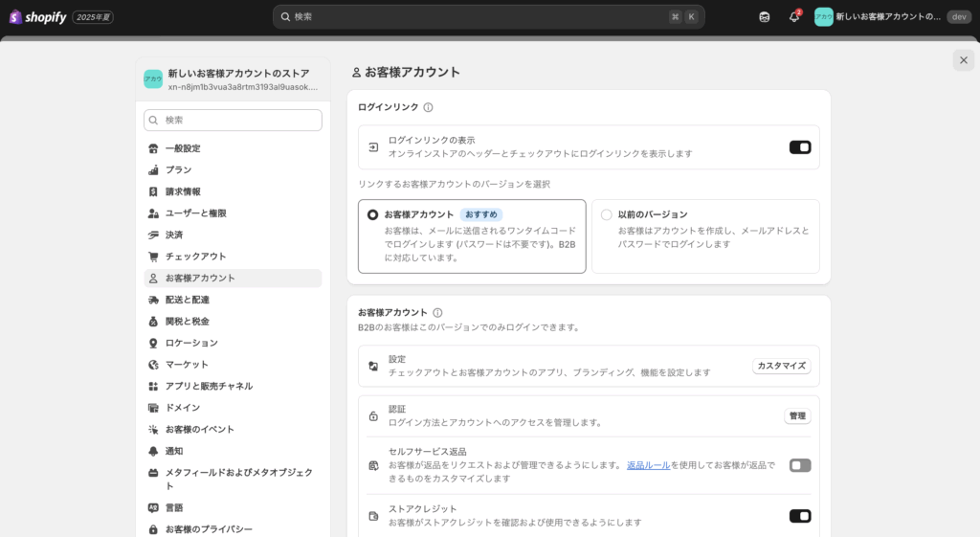This screenshot has width=980, height=537.
Task: Click the 設定 row icon
Action: [x=373, y=366]
